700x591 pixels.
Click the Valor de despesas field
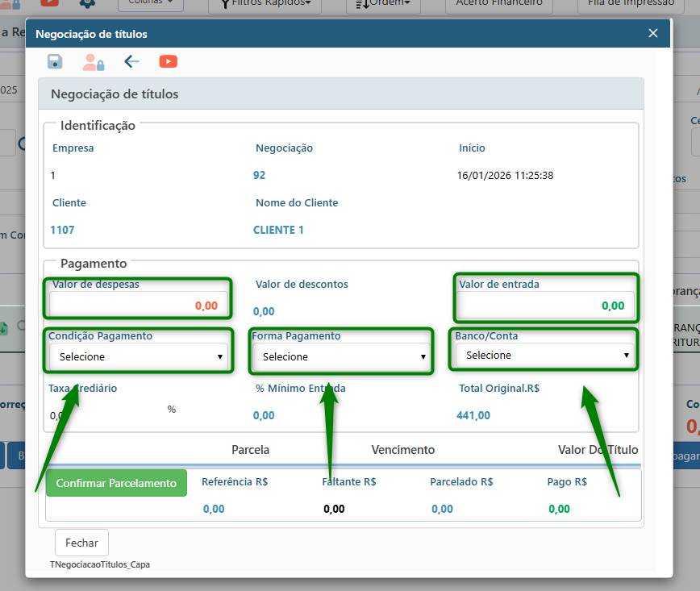pyautogui.click(x=140, y=306)
